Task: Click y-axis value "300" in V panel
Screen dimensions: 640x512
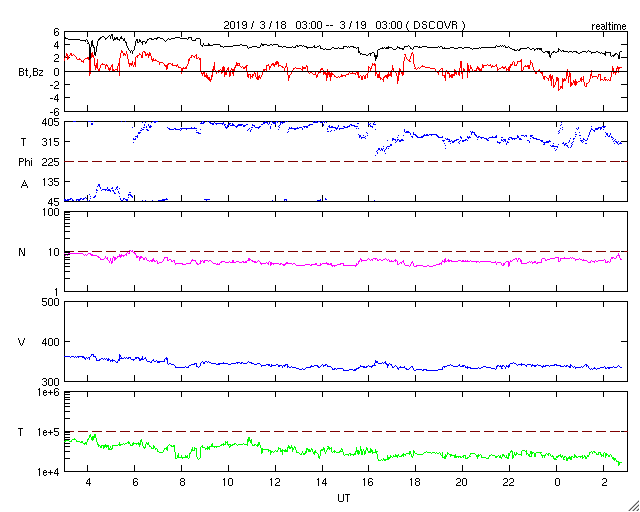Action: [x=52, y=382]
